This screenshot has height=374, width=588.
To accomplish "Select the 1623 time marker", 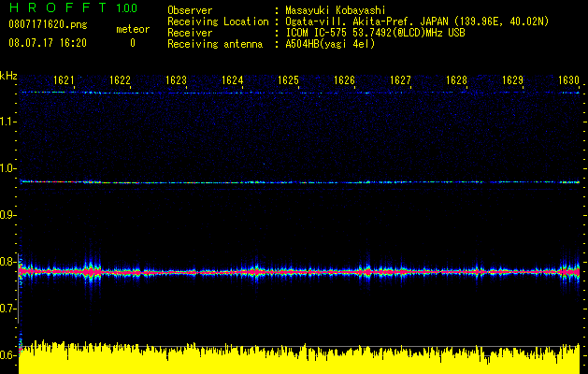I will pos(176,80).
